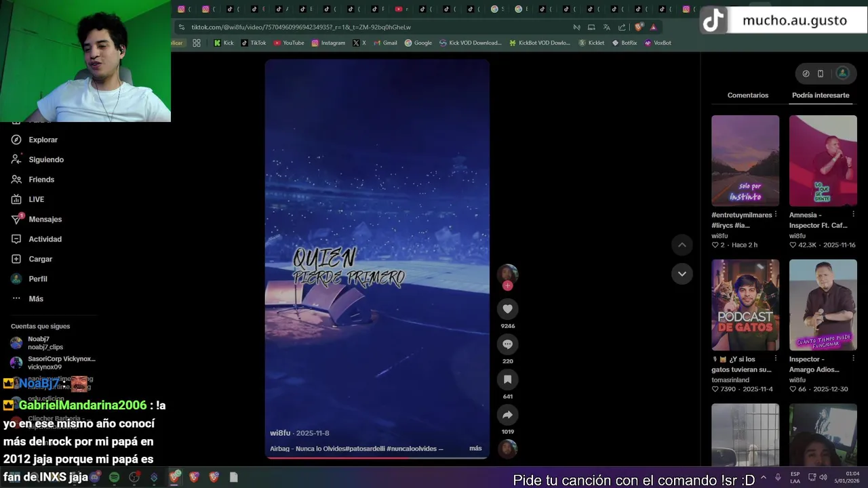The image size is (868, 488).
Task: Open the BotRix bookmark
Action: (x=625, y=43)
